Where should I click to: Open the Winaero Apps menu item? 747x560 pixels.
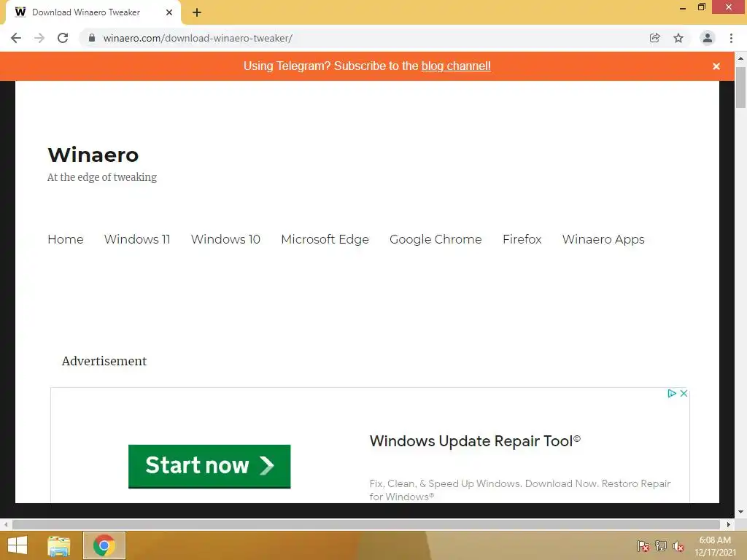pyautogui.click(x=603, y=239)
